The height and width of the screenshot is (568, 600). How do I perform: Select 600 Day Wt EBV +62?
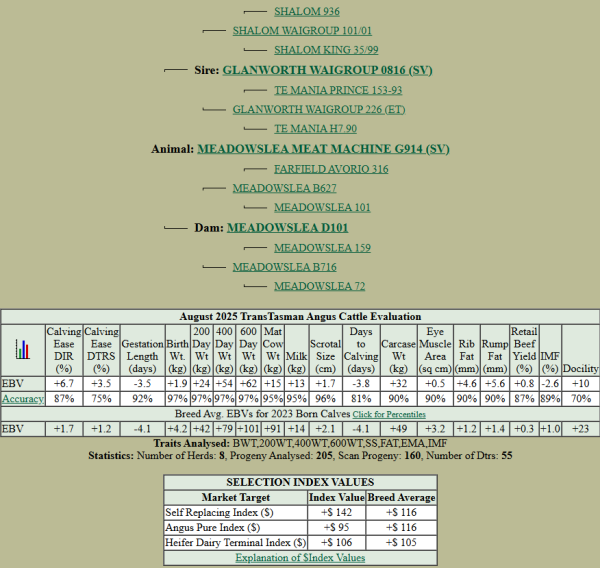(x=248, y=384)
